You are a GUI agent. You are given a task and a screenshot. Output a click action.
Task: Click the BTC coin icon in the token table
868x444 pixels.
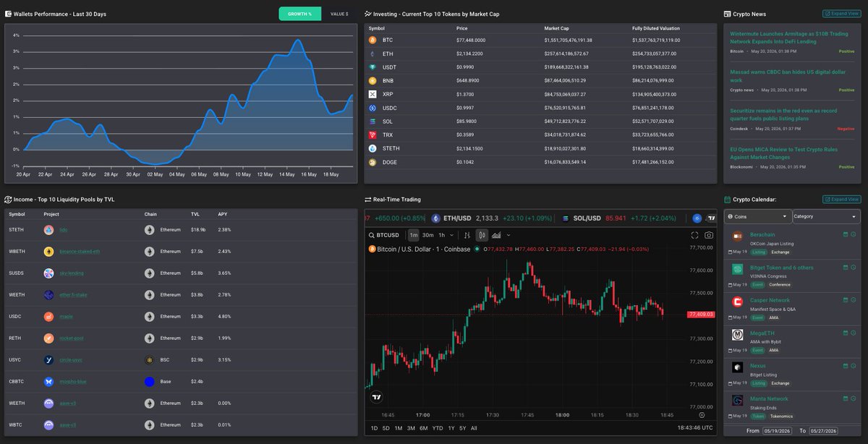[373, 40]
